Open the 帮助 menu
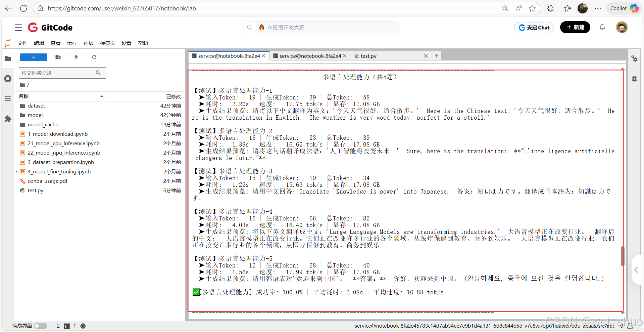 tap(143, 43)
